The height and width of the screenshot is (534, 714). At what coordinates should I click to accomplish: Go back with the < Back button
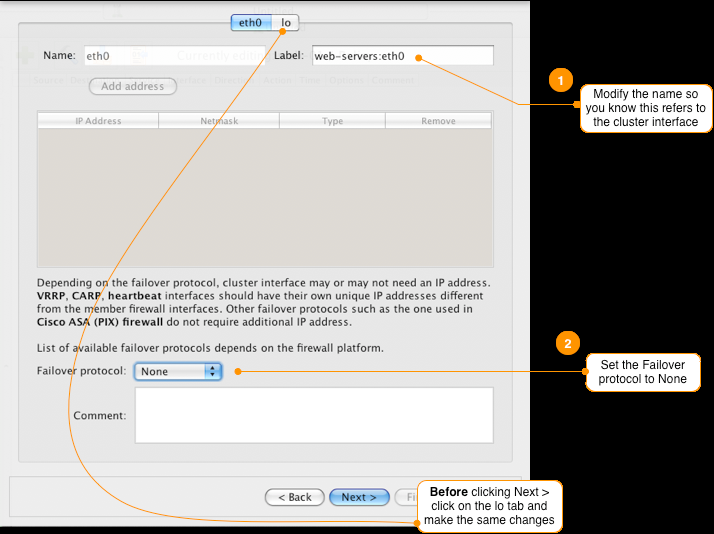click(x=294, y=497)
